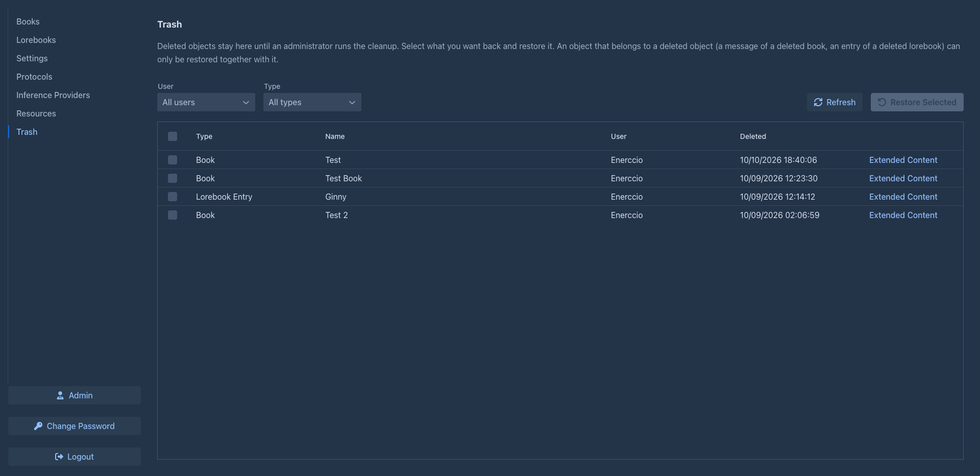Click the name cell "Test 2"

(337, 215)
